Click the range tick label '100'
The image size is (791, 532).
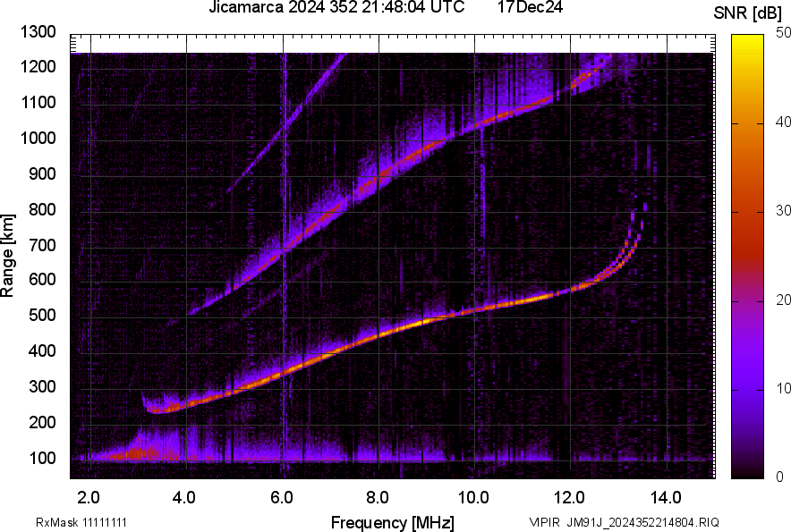tap(42, 458)
